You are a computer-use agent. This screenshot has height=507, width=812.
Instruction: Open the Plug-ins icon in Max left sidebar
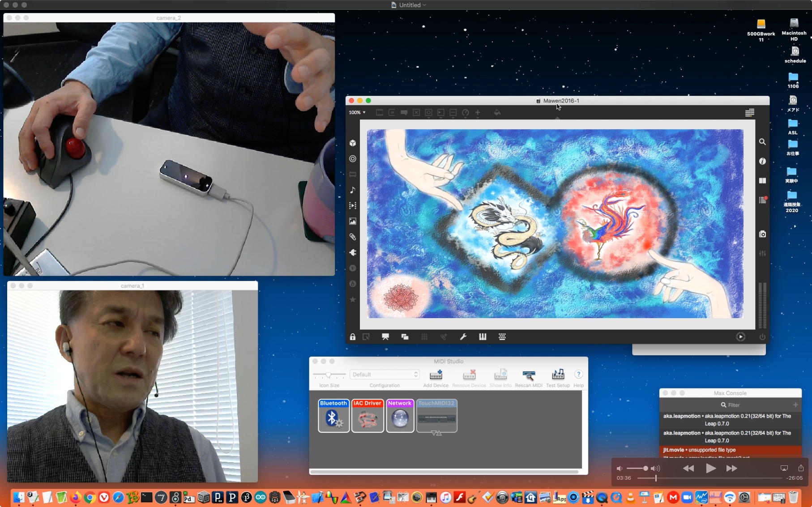[x=353, y=253]
